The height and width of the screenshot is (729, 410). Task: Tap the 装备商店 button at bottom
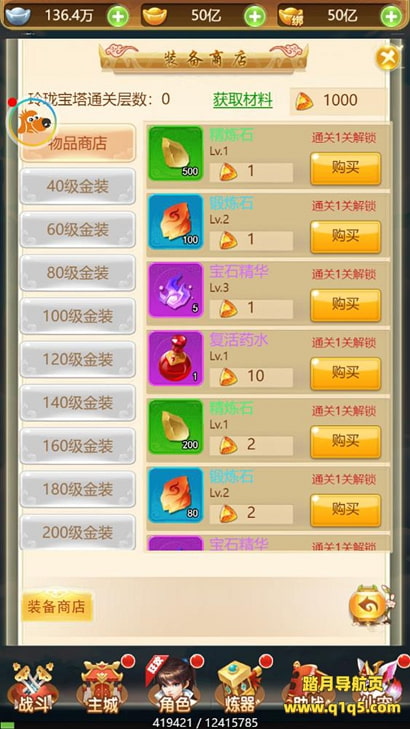point(57,607)
